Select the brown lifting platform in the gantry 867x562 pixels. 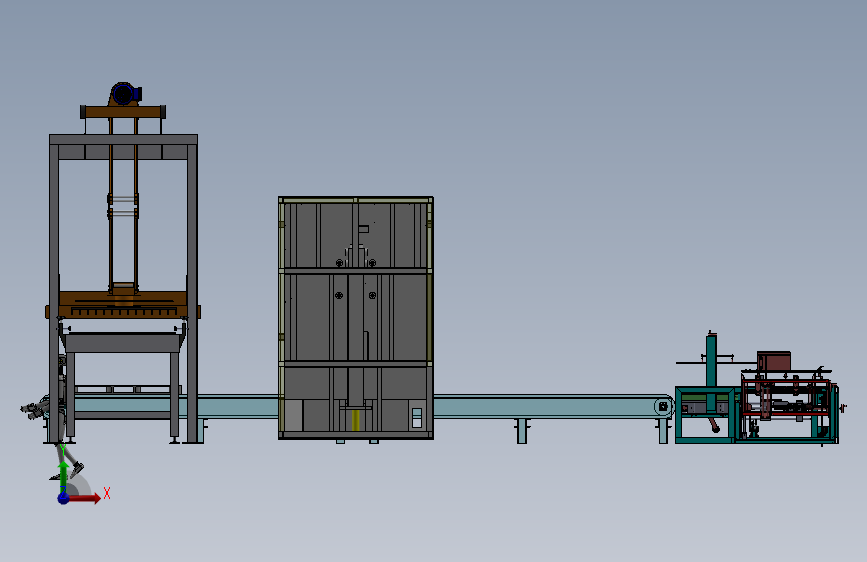click(x=123, y=305)
